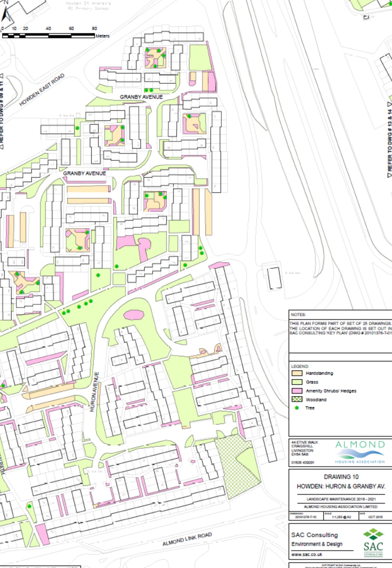Select the Hardstanding legend swatch
Image resolution: width=392 pixels, height=568 pixels.
297,373
